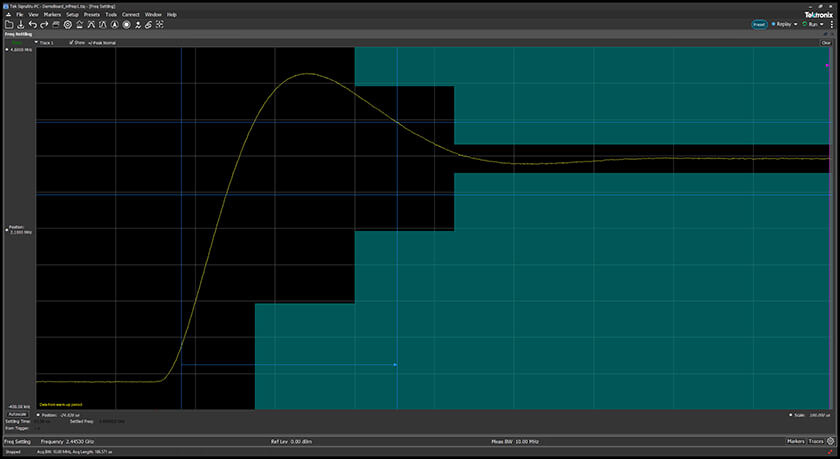This screenshot has width=840, height=459.
Task: Open the Markers menu
Action: (52, 15)
